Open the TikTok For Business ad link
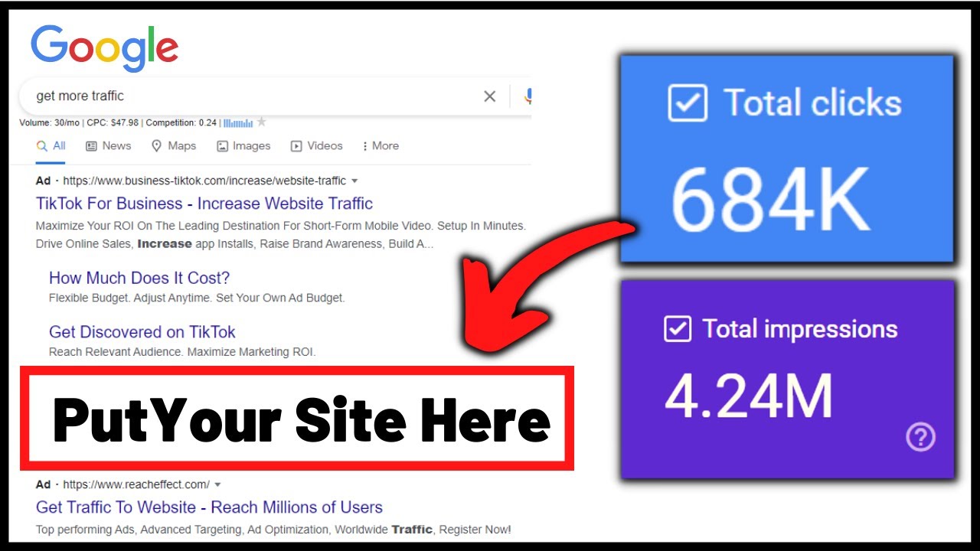 (x=204, y=204)
